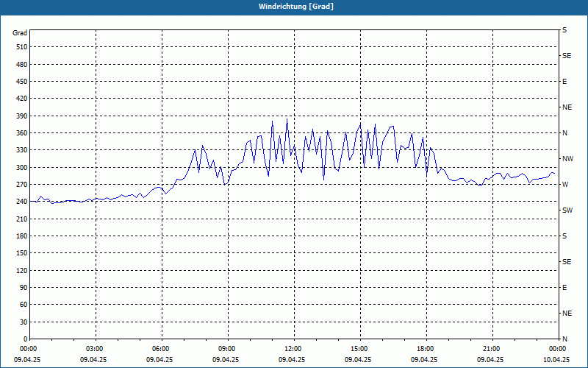Select the 270 y-axis tick label
Screen dimensions: 588x368
[20, 185]
